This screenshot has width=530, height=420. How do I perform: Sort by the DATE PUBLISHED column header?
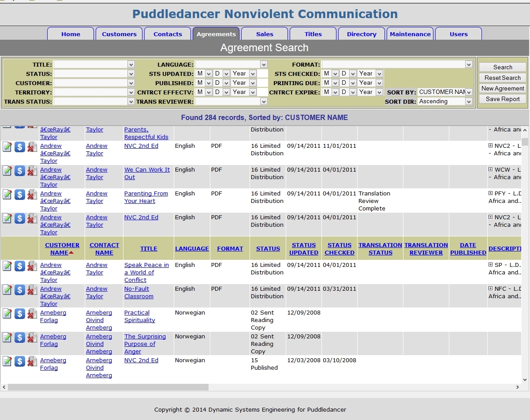click(x=468, y=249)
